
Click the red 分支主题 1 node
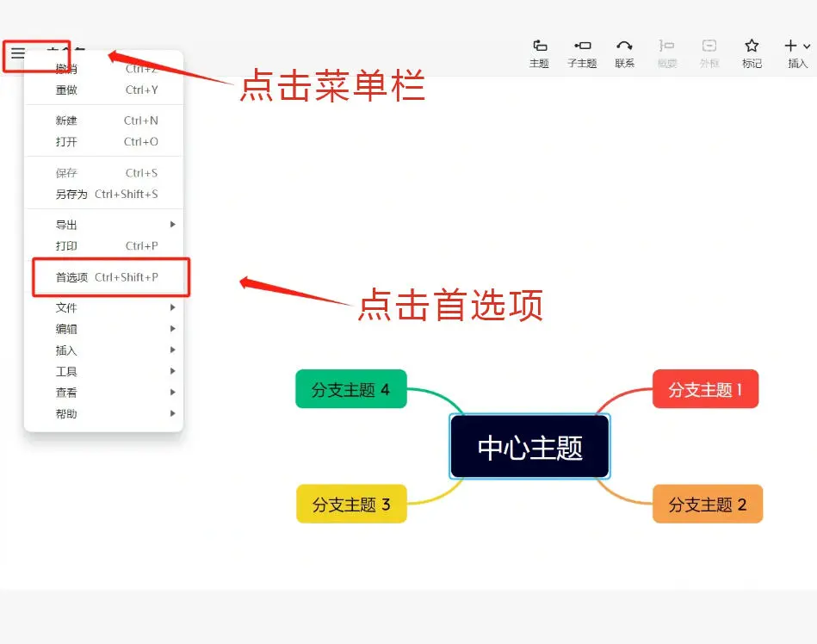click(x=704, y=389)
